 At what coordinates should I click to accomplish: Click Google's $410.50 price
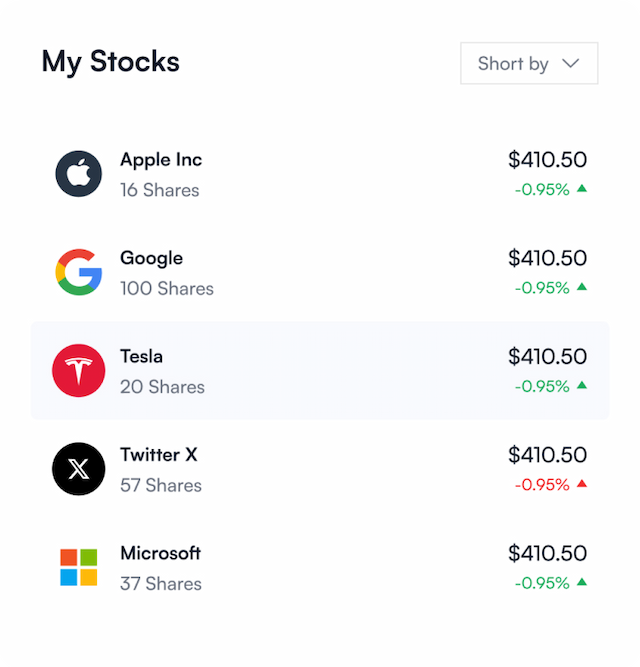(x=547, y=258)
